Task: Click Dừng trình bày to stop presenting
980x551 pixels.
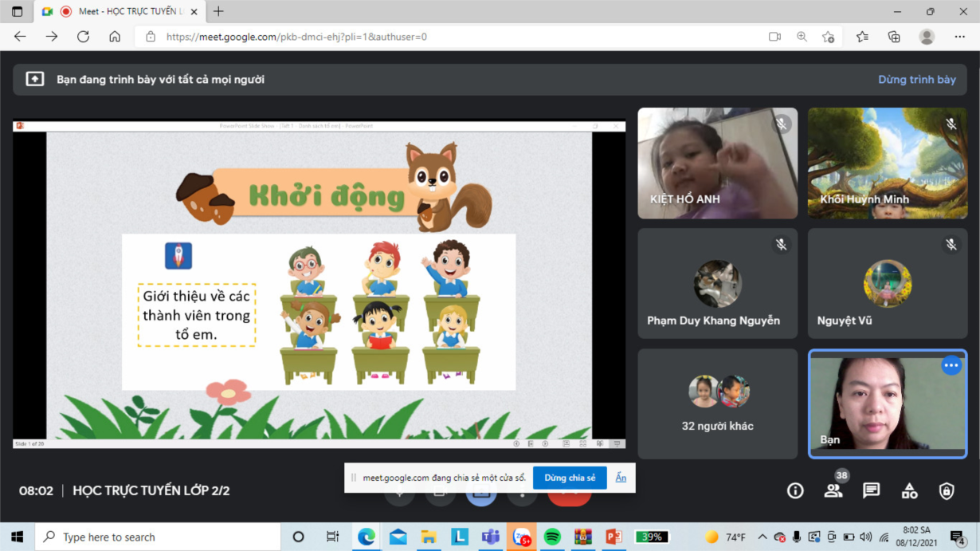Action: coord(916,80)
